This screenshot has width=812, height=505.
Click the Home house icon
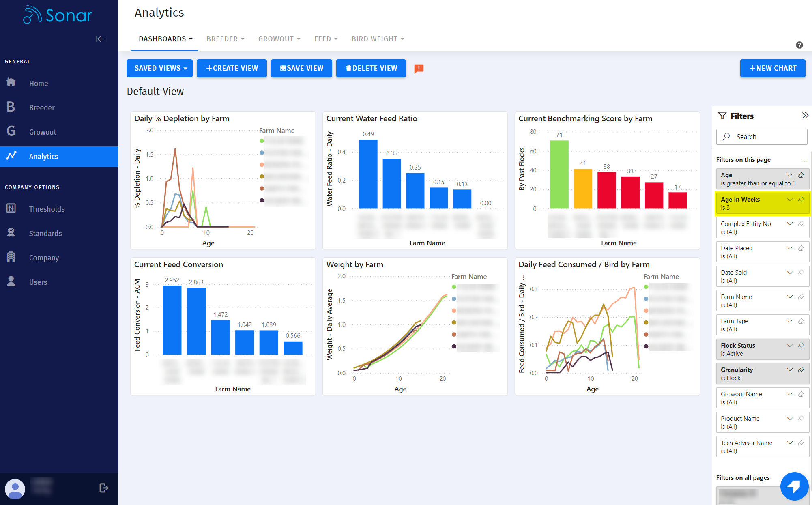tap(11, 82)
